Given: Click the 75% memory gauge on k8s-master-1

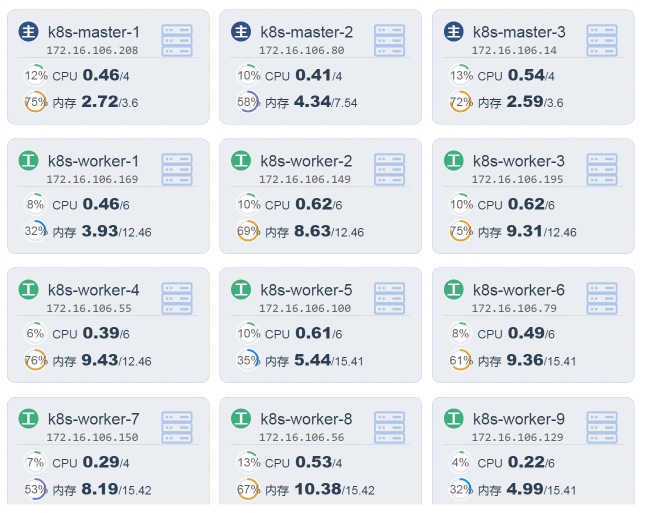Looking at the screenshot, I should point(36,102).
